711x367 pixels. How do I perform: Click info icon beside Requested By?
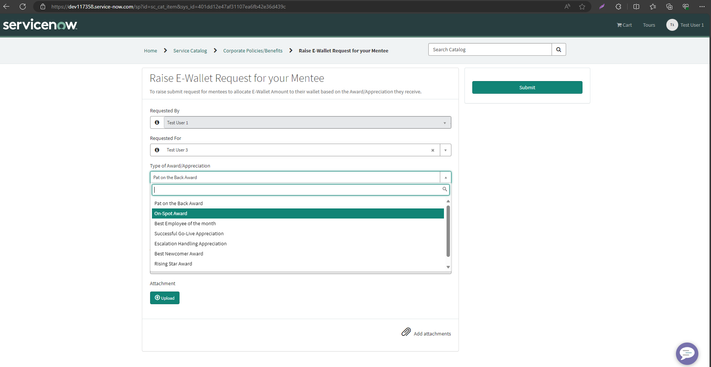tap(157, 122)
